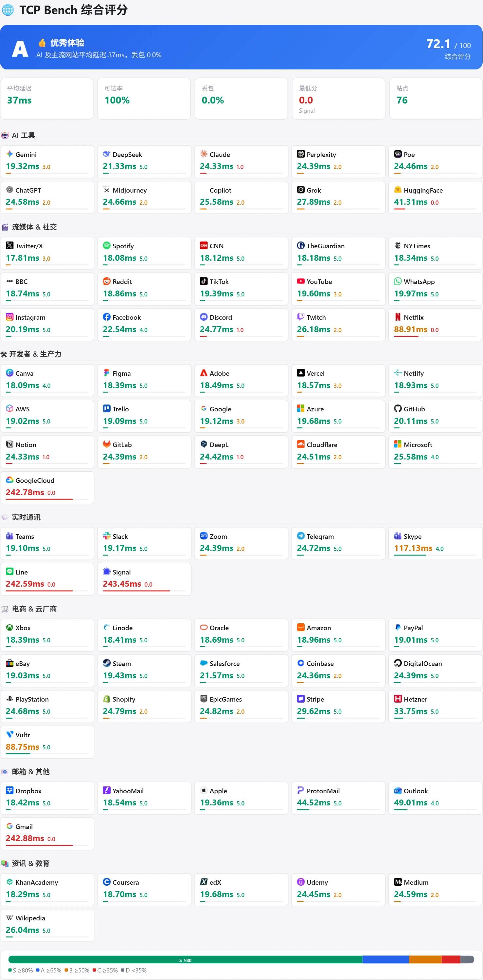
Task: Click the 可达率 100% value
Action: (117, 100)
